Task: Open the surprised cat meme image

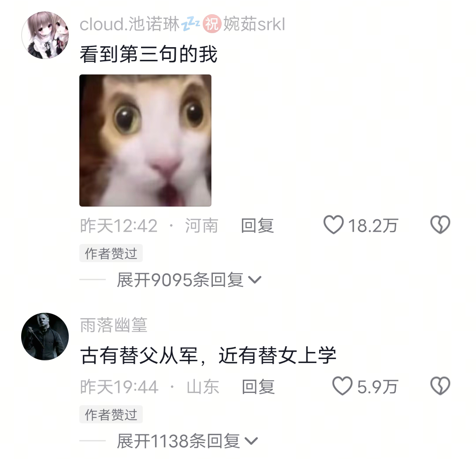Action: (145, 141)
